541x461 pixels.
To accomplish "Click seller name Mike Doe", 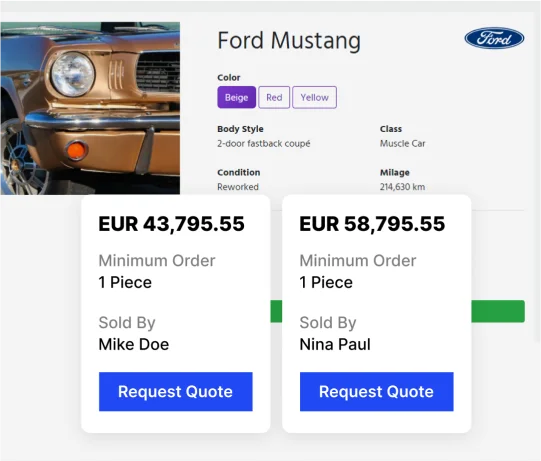I will pyautogui.click(x=134, y=344).
